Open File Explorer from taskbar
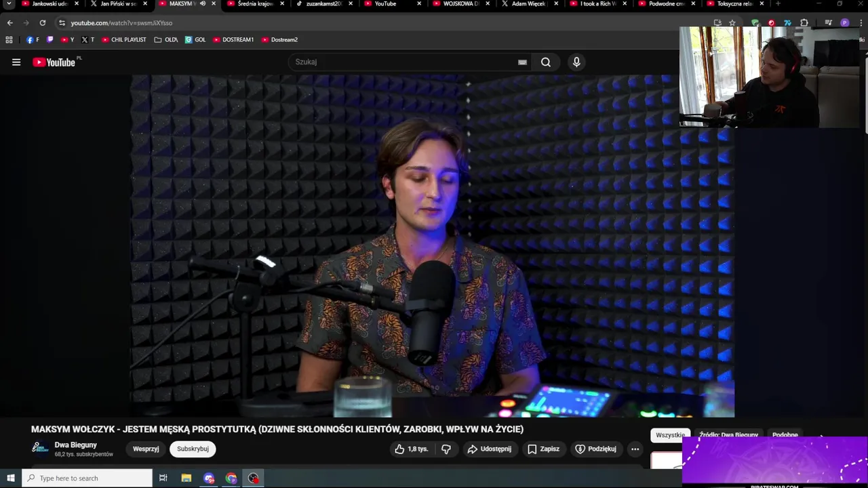This screenshot has width=868, height=488. click(186, 479)
